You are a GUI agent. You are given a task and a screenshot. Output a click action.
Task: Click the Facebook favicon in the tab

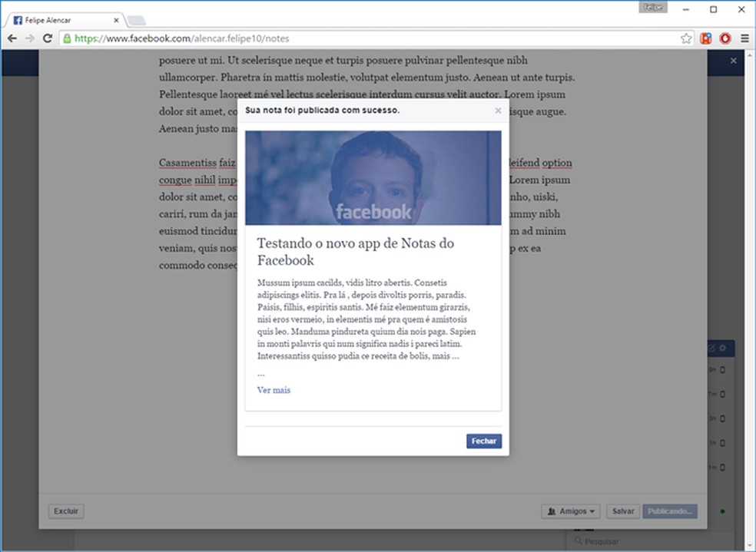tap(18, 20)
